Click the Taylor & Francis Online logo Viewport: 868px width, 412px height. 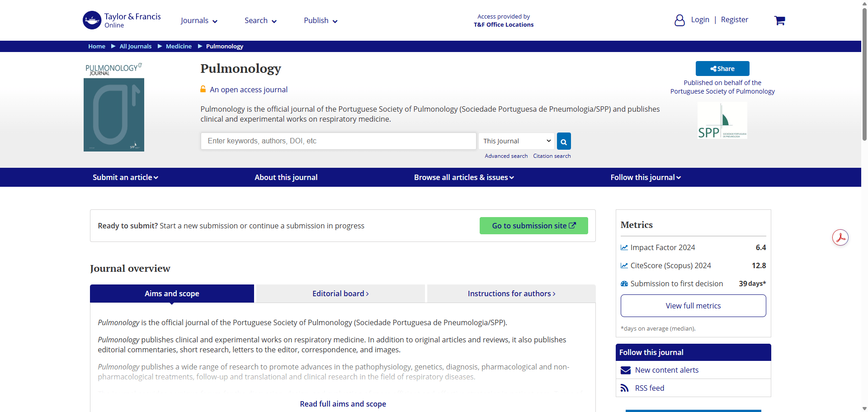[122, 20]
